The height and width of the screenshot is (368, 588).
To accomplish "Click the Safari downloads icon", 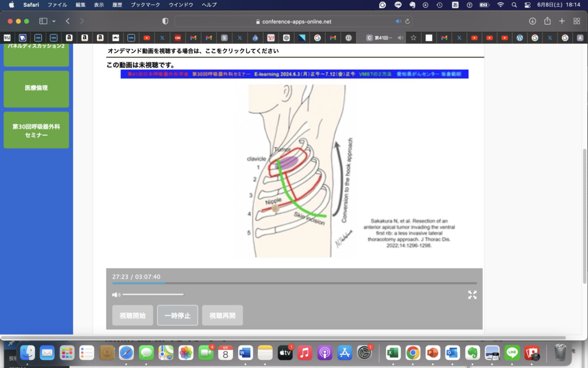I will (532, 21).
